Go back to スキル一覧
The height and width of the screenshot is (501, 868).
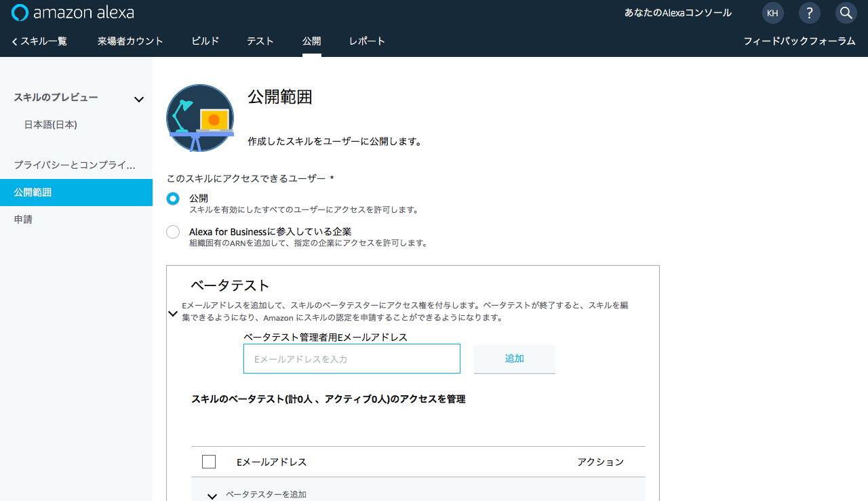[39, 41]
